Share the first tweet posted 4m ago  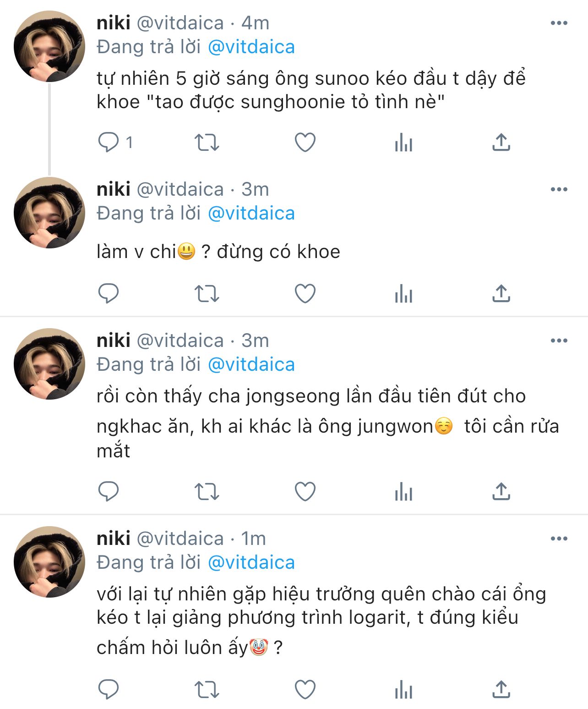tap(501, 142)
